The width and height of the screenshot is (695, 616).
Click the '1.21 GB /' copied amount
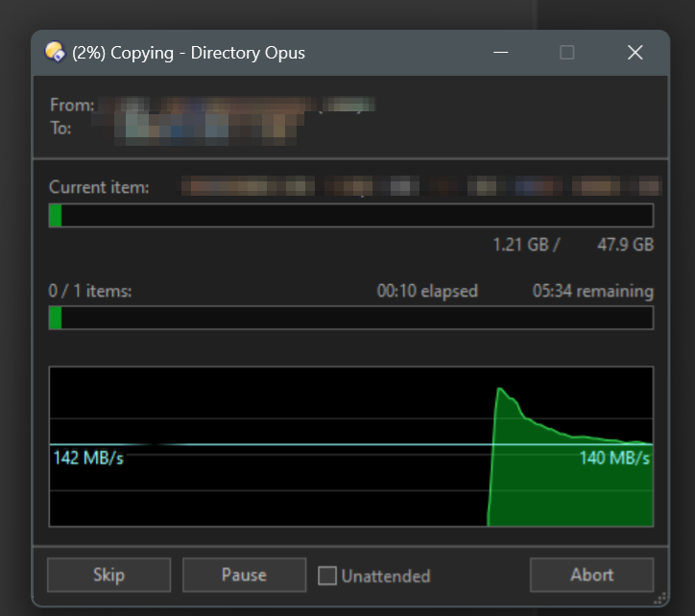click(527, 245)
